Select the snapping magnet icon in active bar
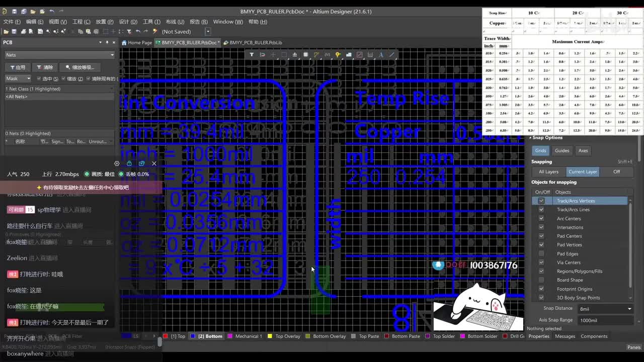The height and width of the screenshot is (362, 644). click(262, 55)
